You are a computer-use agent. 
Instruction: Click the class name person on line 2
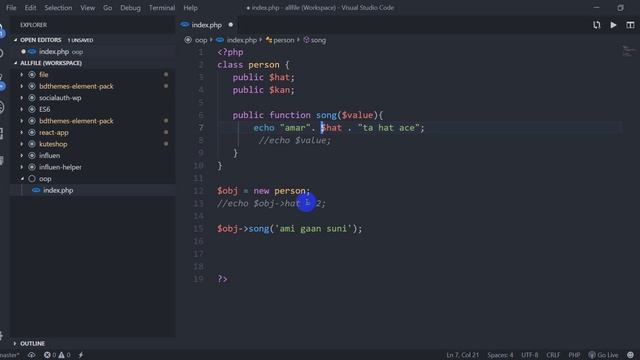264,65
